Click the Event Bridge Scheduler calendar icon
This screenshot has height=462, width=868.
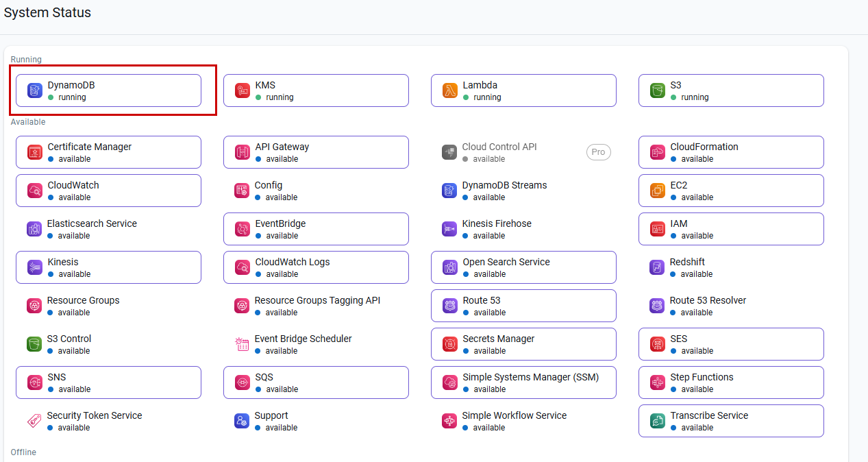pos(242,344)
